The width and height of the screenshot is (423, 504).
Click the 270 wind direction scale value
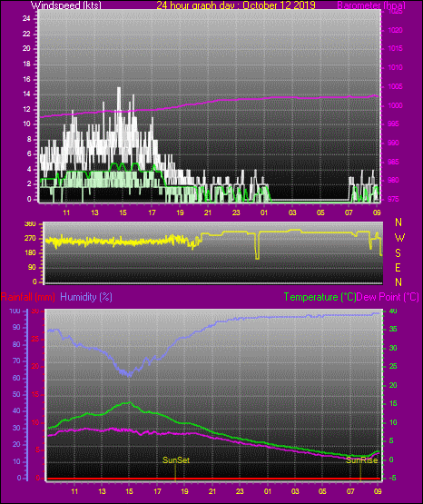31,239
